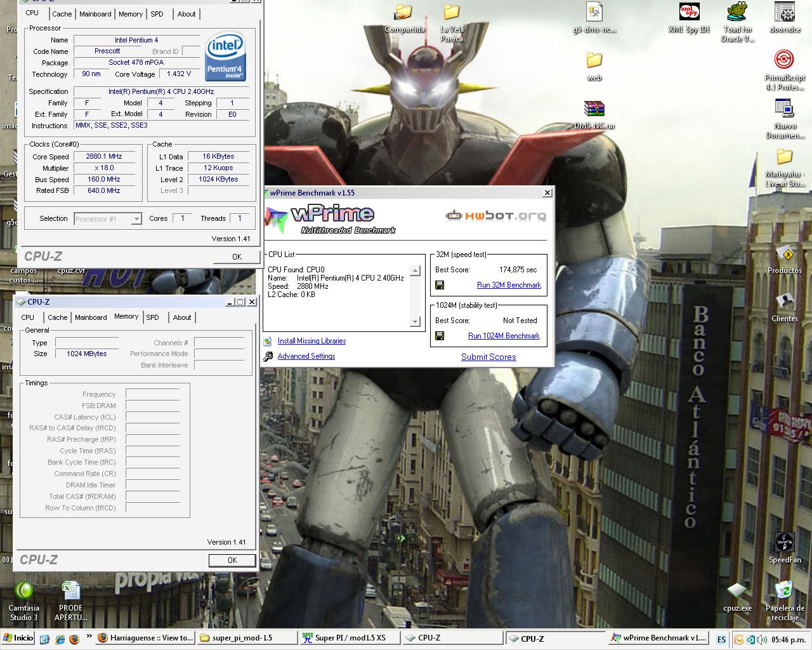Screen dimensions: 812x650
Task: Start the Run 1024M Benchmark link
Action: tap(504, 336)
